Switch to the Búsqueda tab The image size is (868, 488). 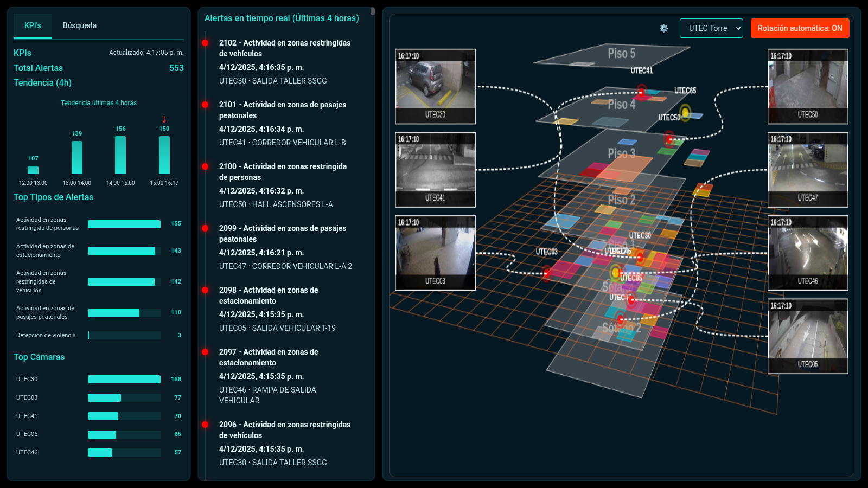tap(80, 25)
